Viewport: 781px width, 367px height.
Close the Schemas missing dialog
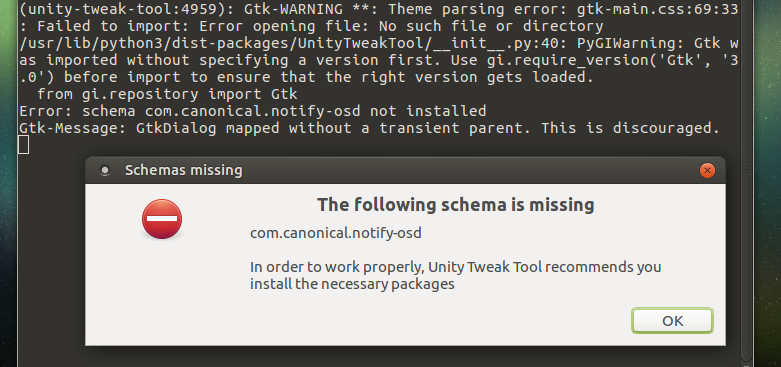[707, 171]
